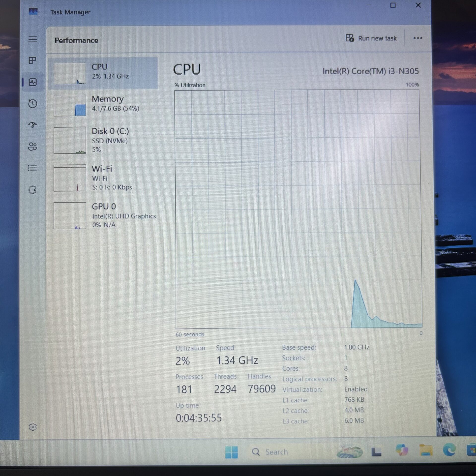Viewport: 476px width, 476px height.
Task: Open the Task Manager navigation hamburger menu
Action: click(33, 39)
